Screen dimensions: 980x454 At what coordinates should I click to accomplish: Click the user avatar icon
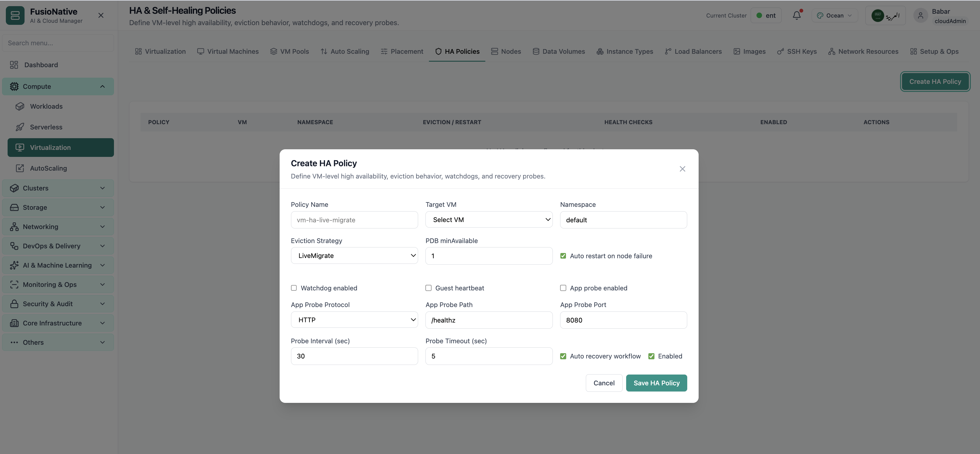921,15
